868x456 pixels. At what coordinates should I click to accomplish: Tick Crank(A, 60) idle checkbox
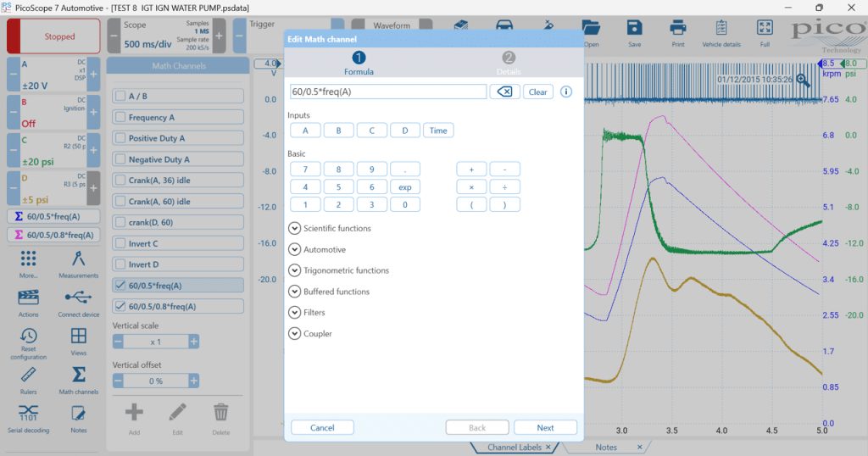click(120, 201)
